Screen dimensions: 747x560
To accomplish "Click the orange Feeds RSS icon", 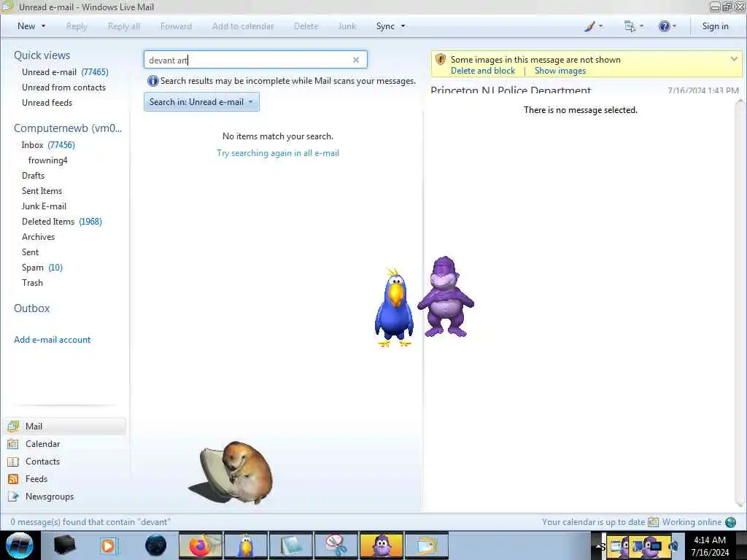I will point(13,479).
